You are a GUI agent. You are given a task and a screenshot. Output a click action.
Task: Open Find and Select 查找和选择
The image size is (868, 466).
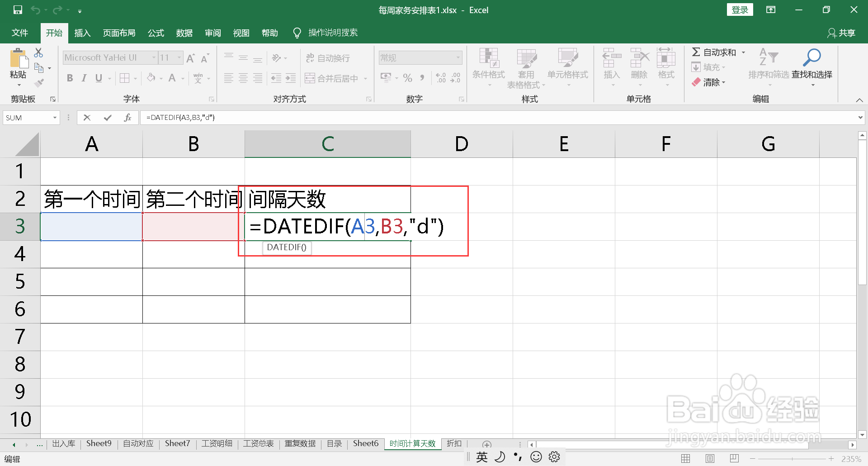[x=812, y=68]
